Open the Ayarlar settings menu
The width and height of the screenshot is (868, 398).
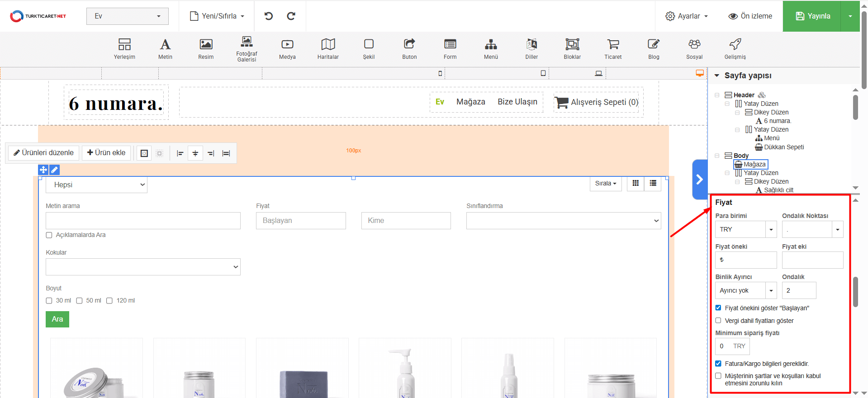coord(686,16)
